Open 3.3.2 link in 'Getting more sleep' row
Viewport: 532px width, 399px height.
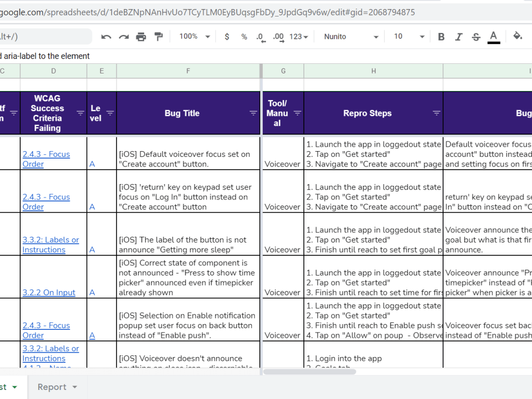51,245
